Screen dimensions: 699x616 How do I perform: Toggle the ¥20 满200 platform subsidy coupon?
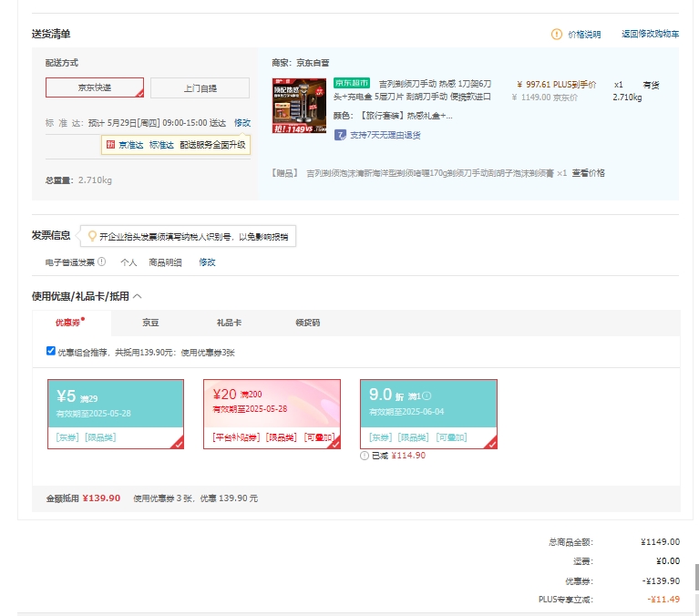click(272, 414)
